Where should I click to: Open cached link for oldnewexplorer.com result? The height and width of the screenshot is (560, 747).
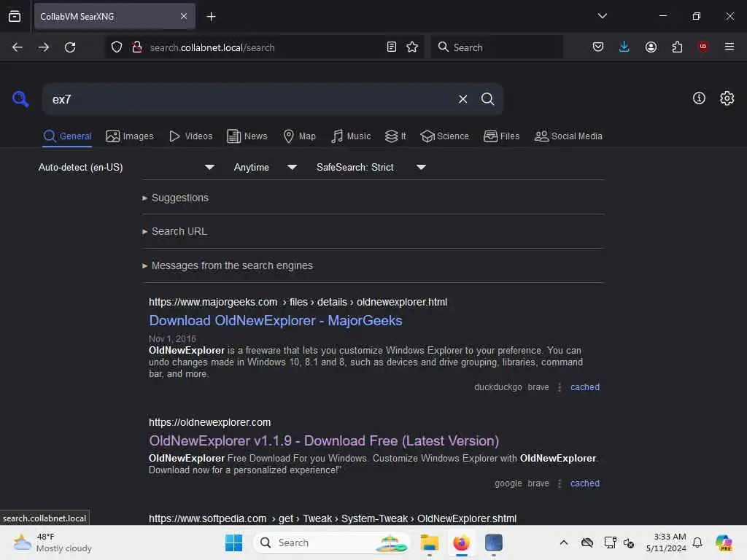coord(584,483)
